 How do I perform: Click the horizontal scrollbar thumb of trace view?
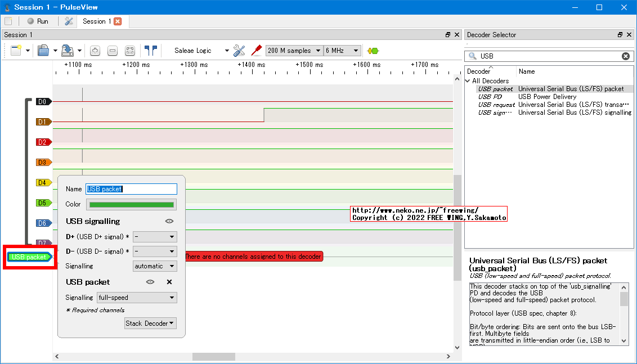(214, 356)
